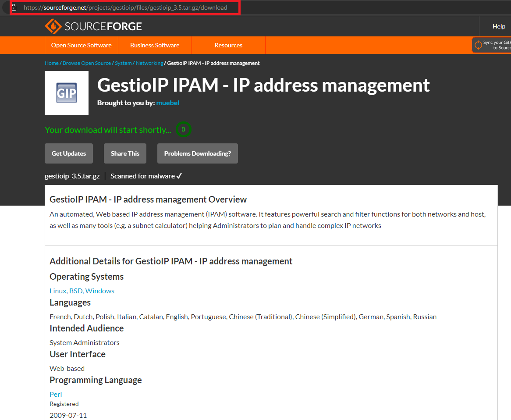The width and height of the screenshot is (511, 420).
Task: Click the site lock icon in address bar
Action: 14,7
